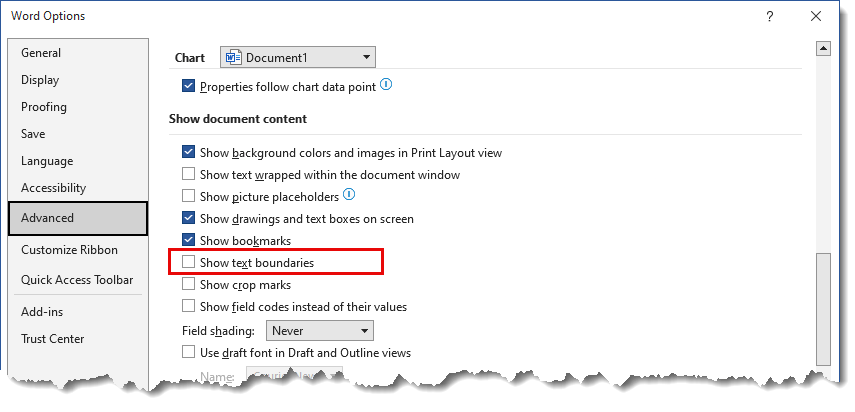The image size is (855, 412).
Task: Click the info icon beside Properties follow chart data point
Action: coord(386,85)
